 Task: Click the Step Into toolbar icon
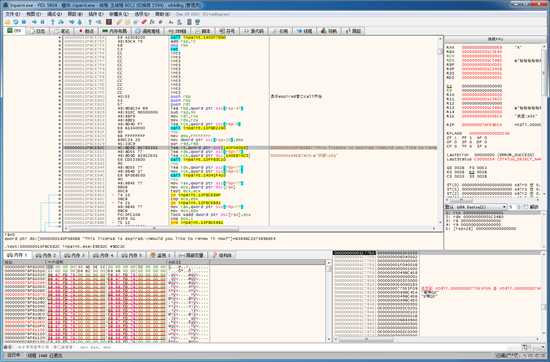coord(53,22)
